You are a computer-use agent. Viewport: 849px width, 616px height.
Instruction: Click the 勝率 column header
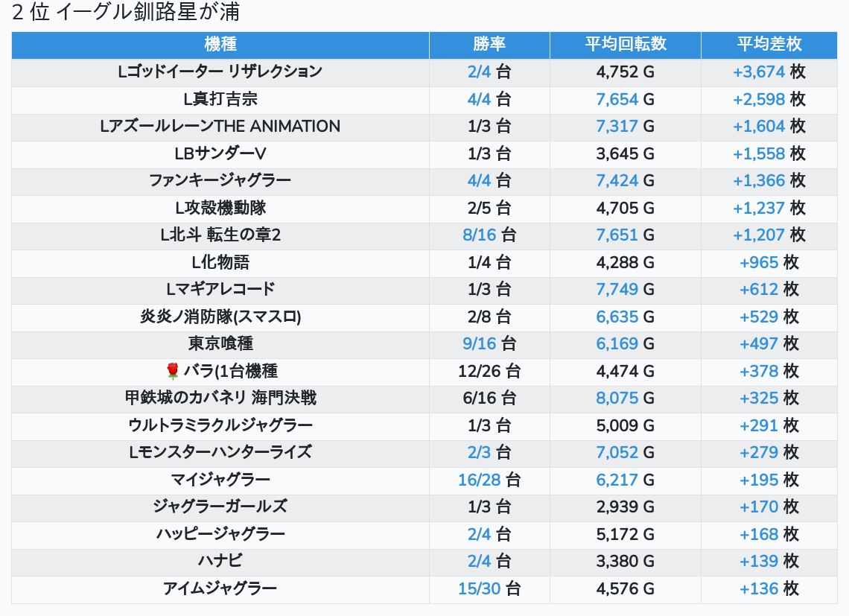489,45
